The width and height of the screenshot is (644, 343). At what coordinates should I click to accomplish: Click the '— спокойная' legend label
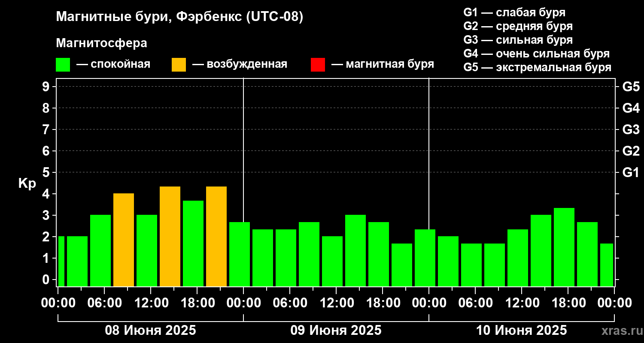click(113, 64)
